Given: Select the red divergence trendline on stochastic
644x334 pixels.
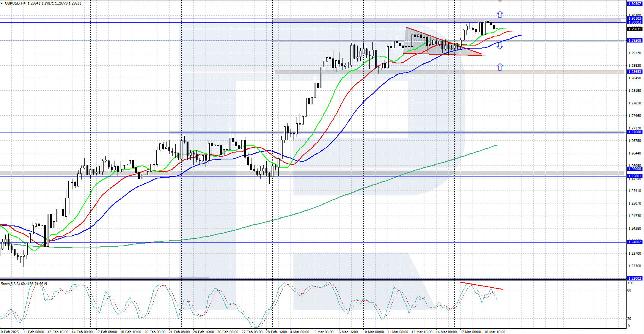Looking at the screenshot, I should 482,286.
